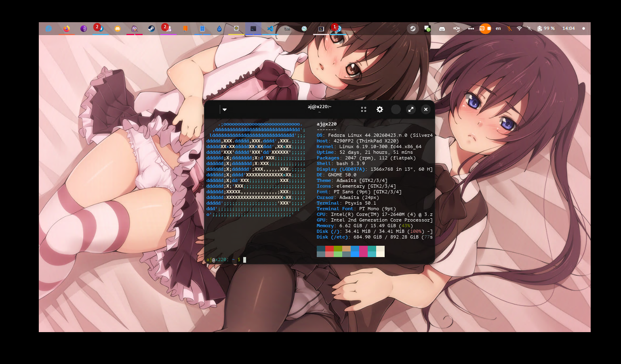
Task: Open Wi-Fi status in the top panel
Action: (x=519, y=29)
